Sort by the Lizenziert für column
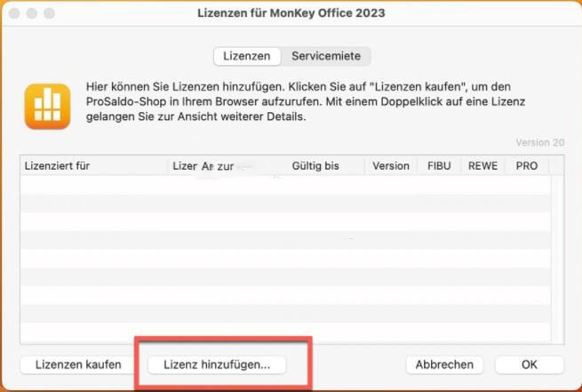582x392 pixels. (x=94, y=166)
